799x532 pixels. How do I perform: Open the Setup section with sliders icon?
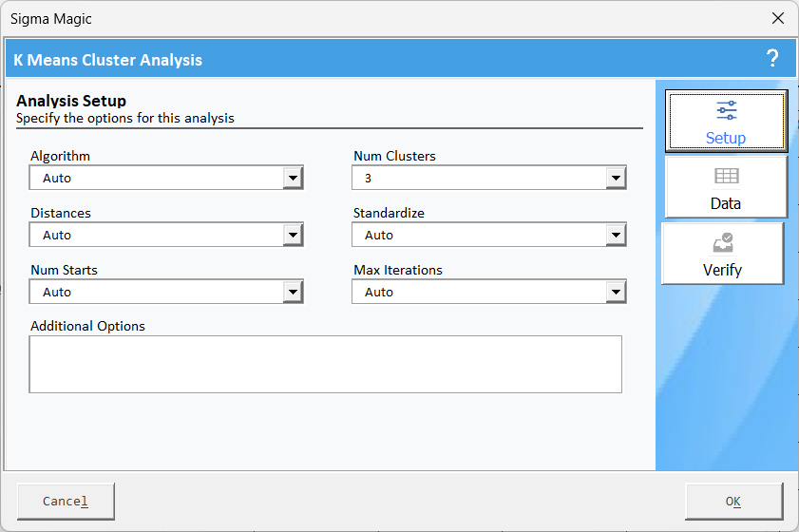[x=726, y=122]
